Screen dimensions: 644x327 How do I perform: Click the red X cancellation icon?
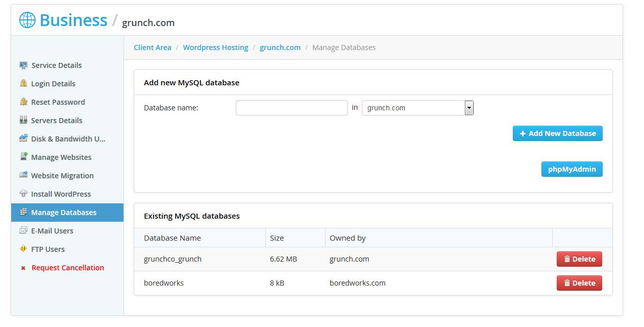[23, 268]
